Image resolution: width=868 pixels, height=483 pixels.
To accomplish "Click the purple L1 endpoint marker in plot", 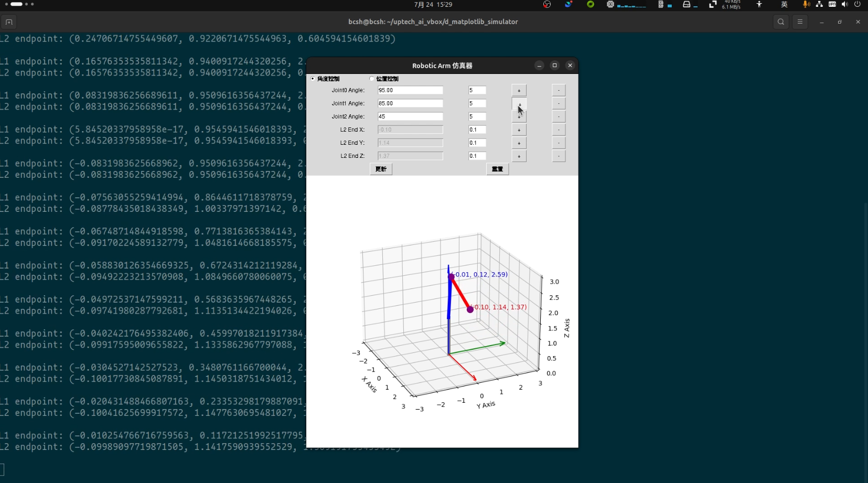I will coord(451,276).
